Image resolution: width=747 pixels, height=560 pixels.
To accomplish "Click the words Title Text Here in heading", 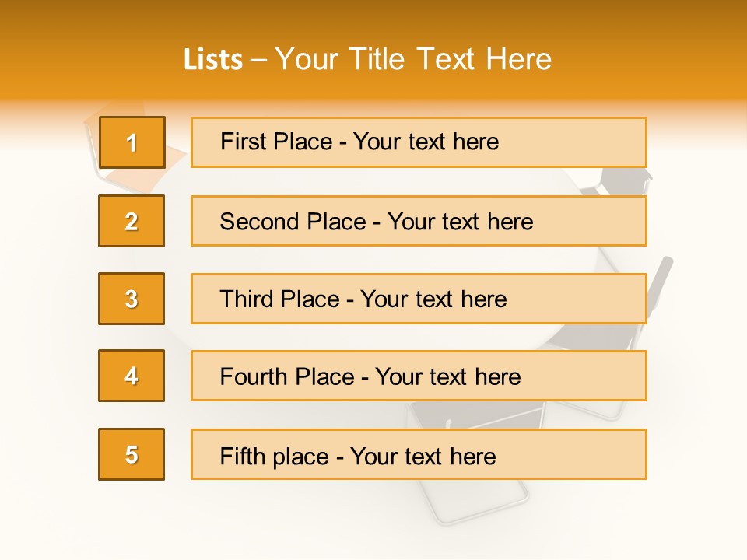I will point(451,59).
